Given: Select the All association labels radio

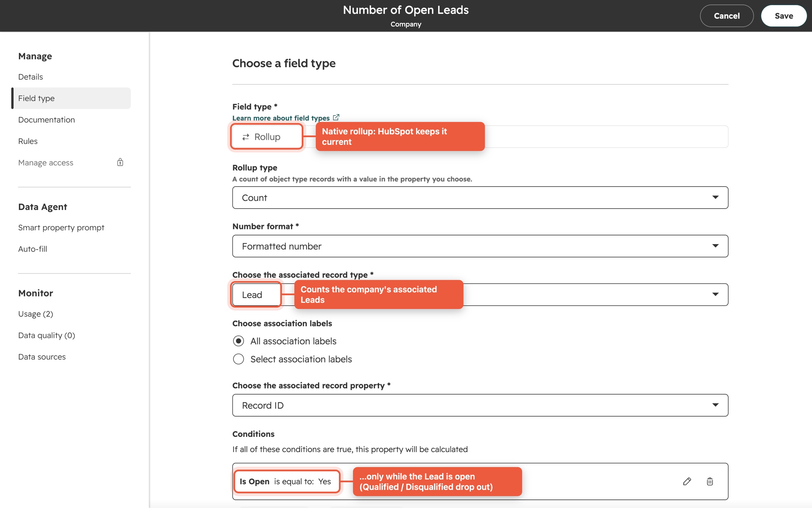Looking at the screenshot, I should pyautogui.click(x=239, y=341).
